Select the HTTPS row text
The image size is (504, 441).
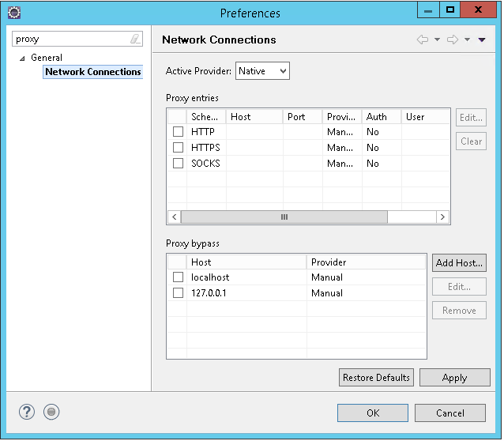point(205,148)
